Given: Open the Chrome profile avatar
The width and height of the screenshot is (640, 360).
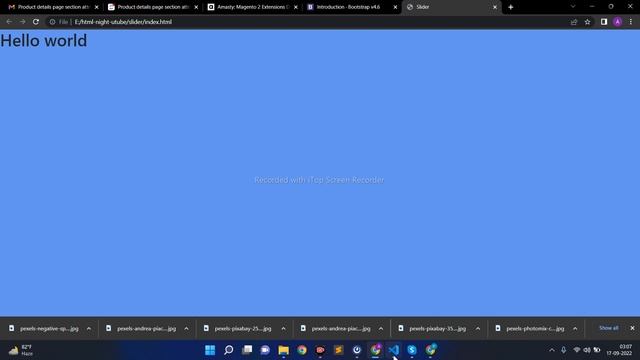Looking at the screenshot, I should (618, 22).
